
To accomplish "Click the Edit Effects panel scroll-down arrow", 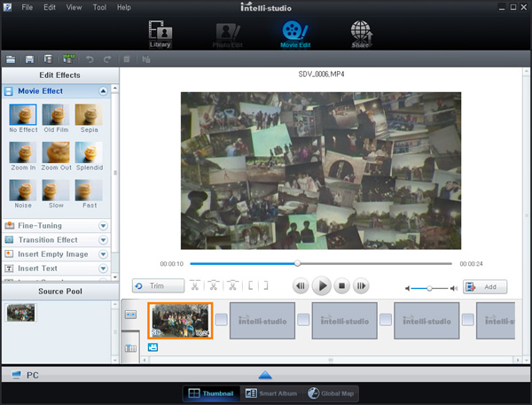I will [115, 276].
